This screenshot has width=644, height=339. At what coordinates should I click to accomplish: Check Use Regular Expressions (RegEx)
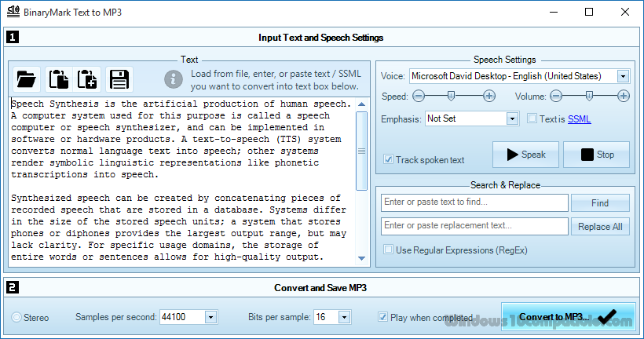coord(388,250)
